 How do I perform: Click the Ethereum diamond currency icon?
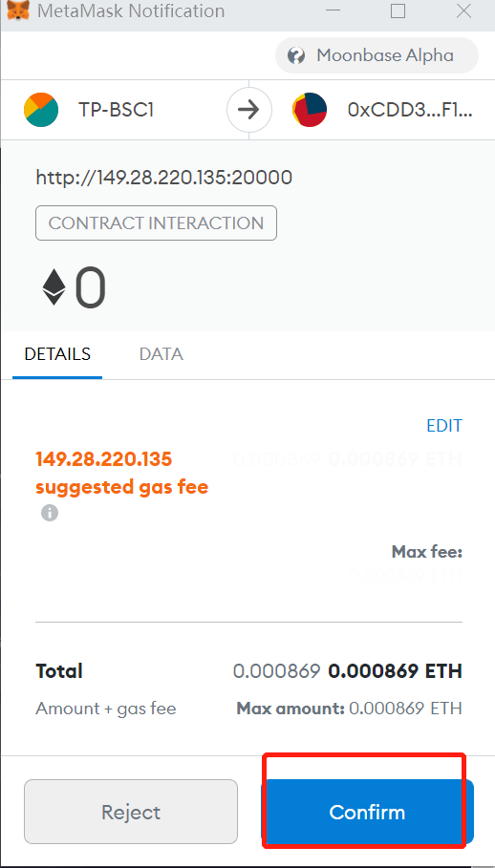coord(54,288)
